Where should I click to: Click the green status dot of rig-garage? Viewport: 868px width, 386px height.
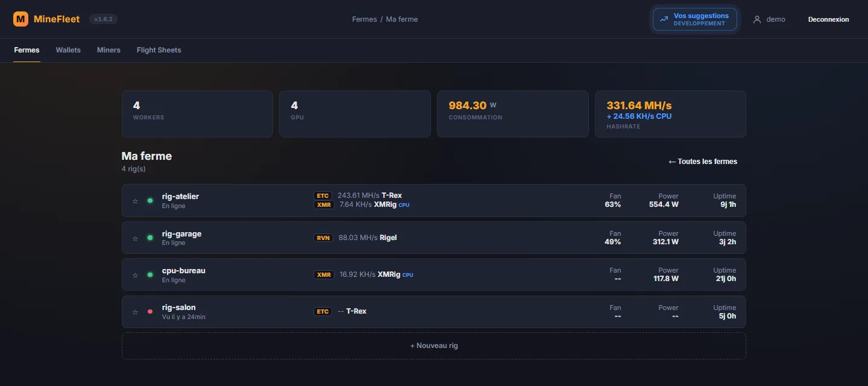pos(150,238)
